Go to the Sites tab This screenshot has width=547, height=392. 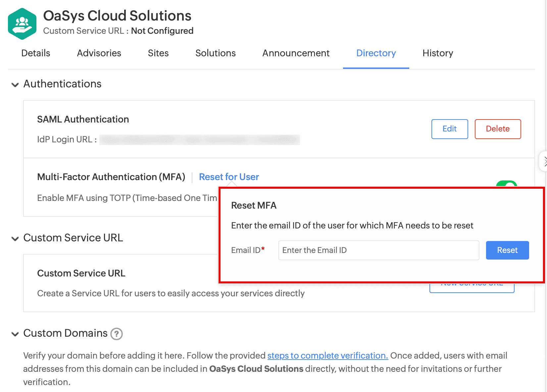pyautogui.click(x=158, y=53)
